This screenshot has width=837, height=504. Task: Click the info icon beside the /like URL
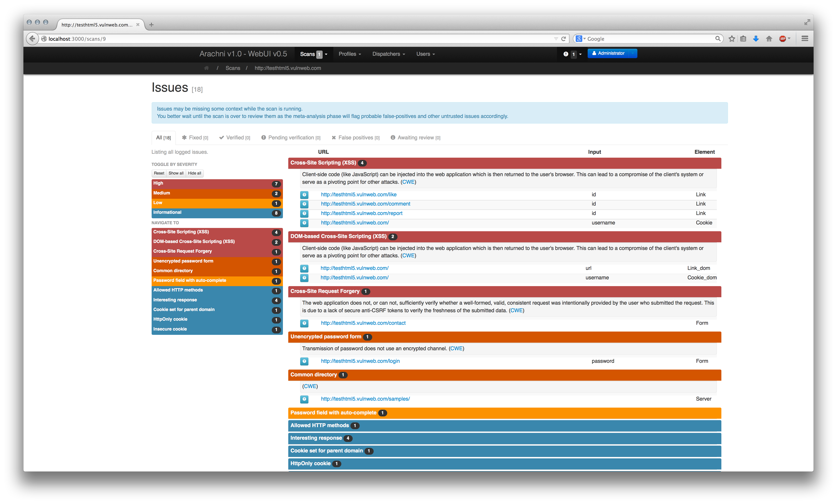[x=304, y=195]
